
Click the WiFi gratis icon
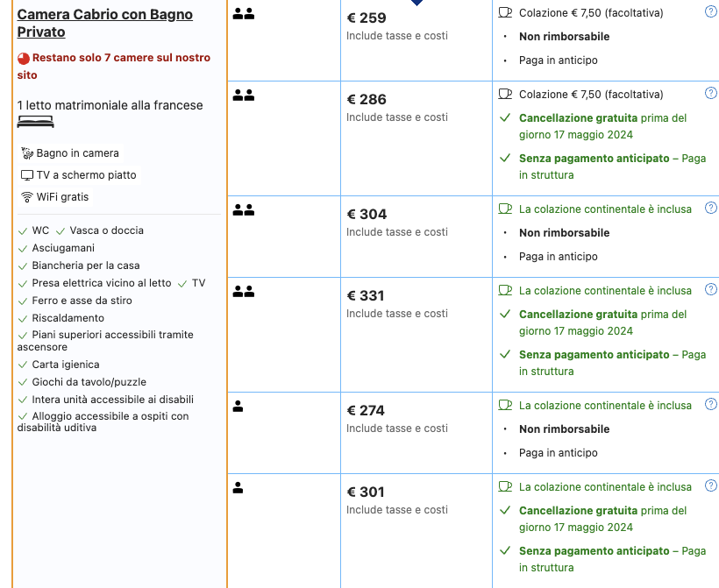coord(27,197)
